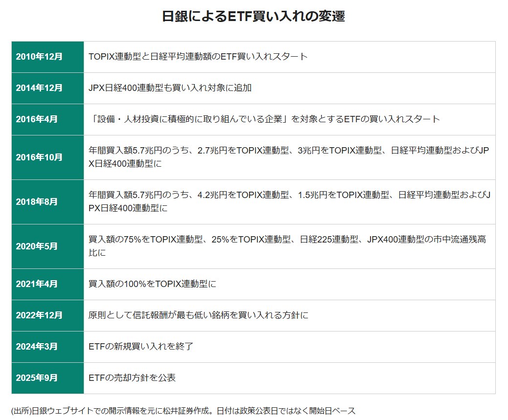Click the ETFの売却方針を公表 row text
Image resolution: width=508 pixels, height=420 pixels.
(x=132, y=378)
